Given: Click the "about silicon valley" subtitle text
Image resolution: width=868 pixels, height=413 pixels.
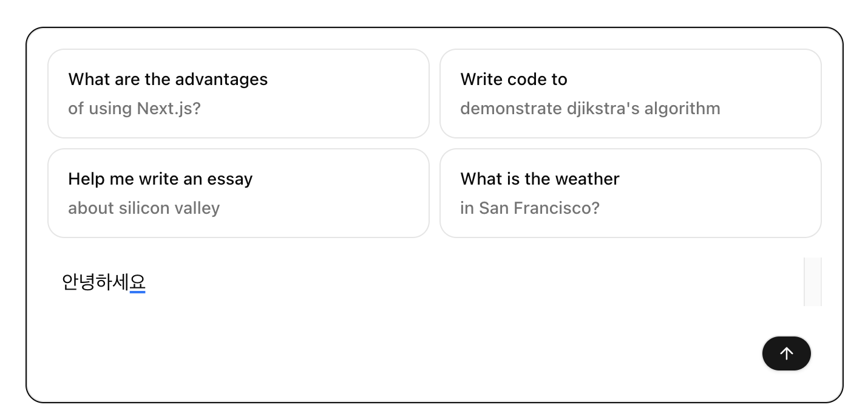Looking at the screenshot, I should pos(144,208).
